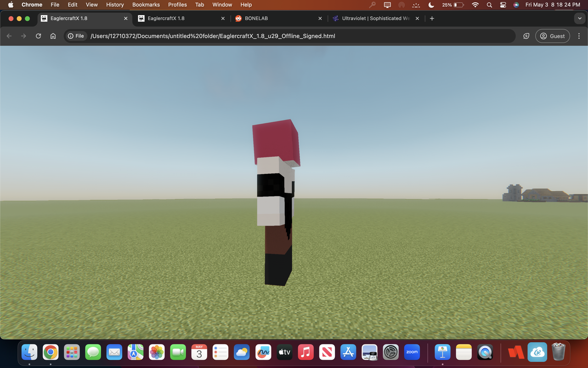588x368 pixels.
Task: Open the History menu
Action: click(x=115, y=5)
